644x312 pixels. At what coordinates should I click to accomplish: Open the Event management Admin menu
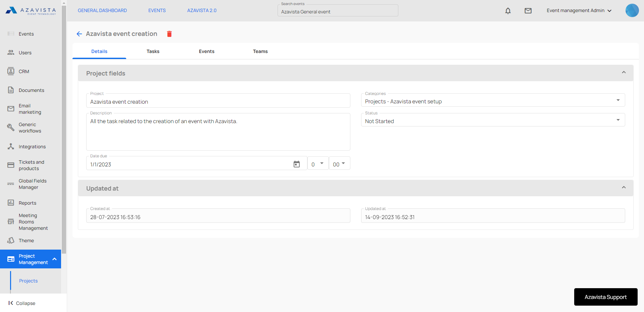pyautogui.click(x=579, y=11)
